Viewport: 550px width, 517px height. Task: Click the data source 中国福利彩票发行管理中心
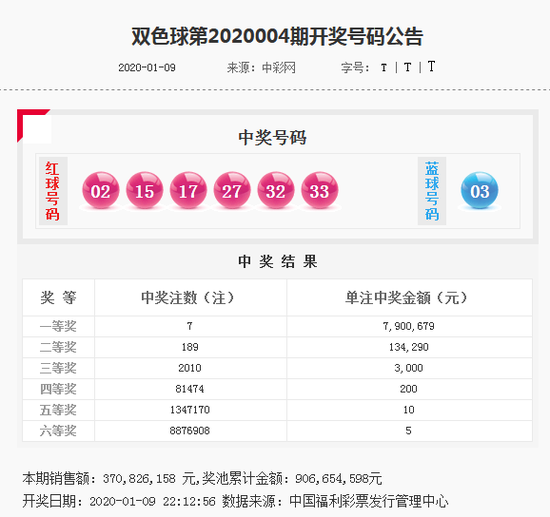tap(369, 502)
